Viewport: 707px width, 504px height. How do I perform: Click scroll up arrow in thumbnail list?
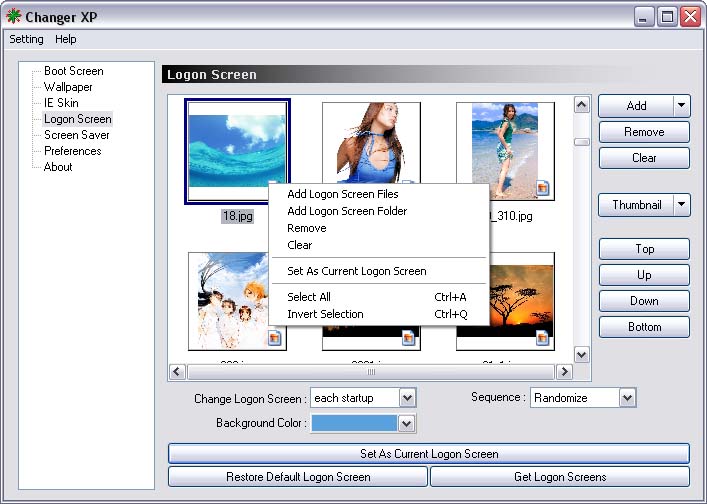point(581,103)
